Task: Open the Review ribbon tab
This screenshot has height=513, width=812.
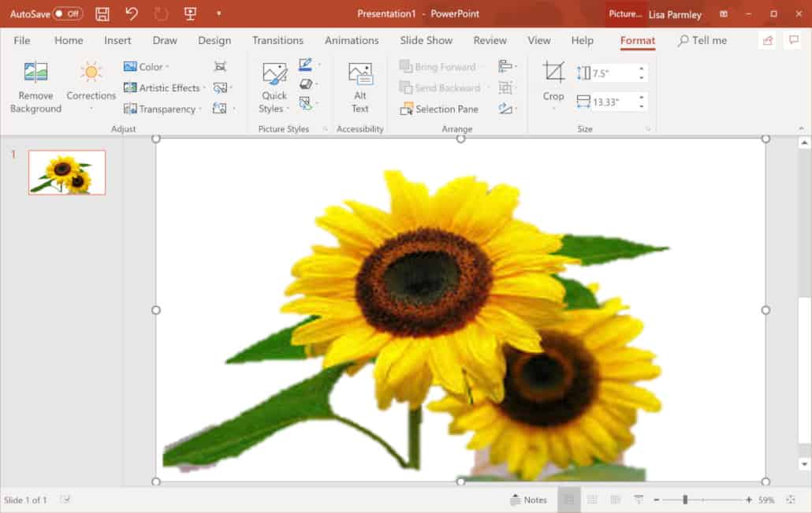Action: [x=490, y=40]
